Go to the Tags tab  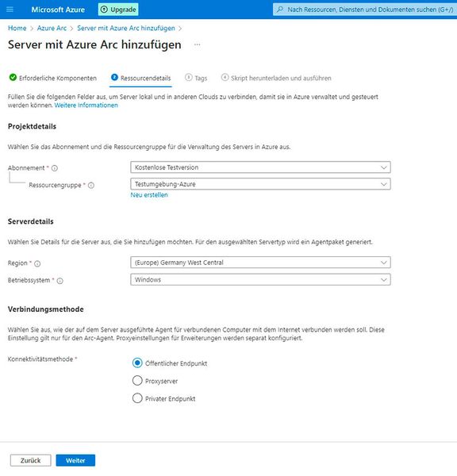coord(196,78)
